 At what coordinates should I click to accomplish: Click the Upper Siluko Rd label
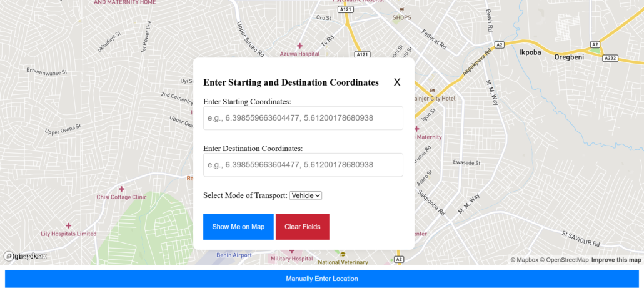[251, 39]
